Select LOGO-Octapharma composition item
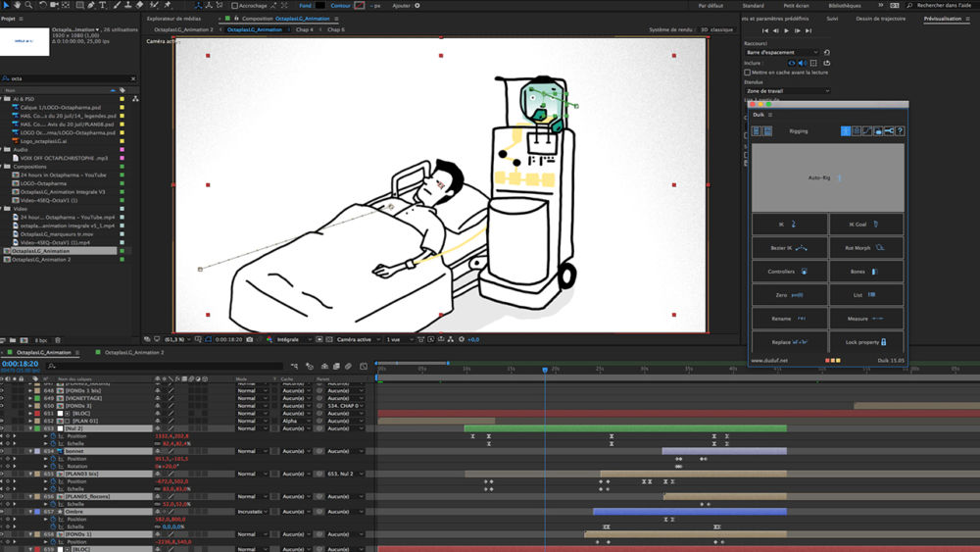This screenshot has height=552, width=980. click(43, 183)
